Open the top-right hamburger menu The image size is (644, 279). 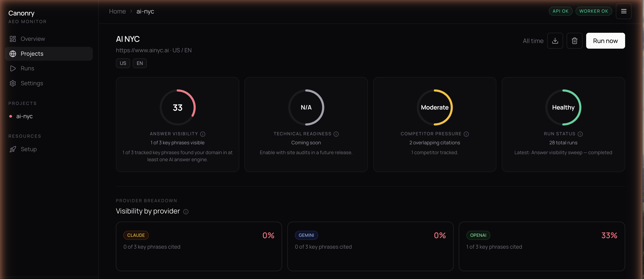tap(624, 11)
